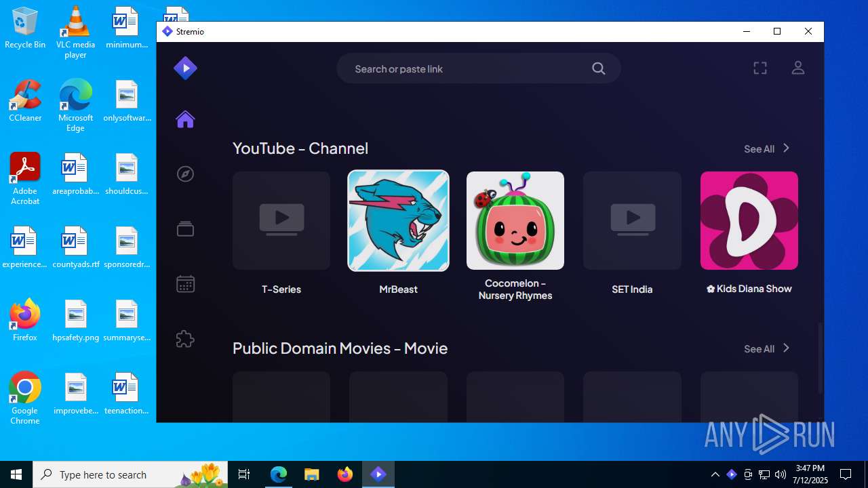868x488 pixels.
Task: Click the Kids Diana Show label
Action: [x=749, y=289]
